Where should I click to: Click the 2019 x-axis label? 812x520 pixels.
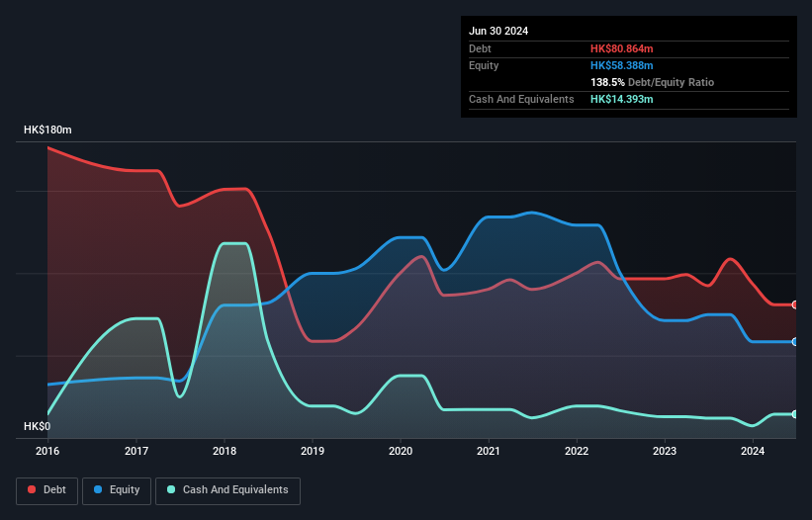[313, 451]
